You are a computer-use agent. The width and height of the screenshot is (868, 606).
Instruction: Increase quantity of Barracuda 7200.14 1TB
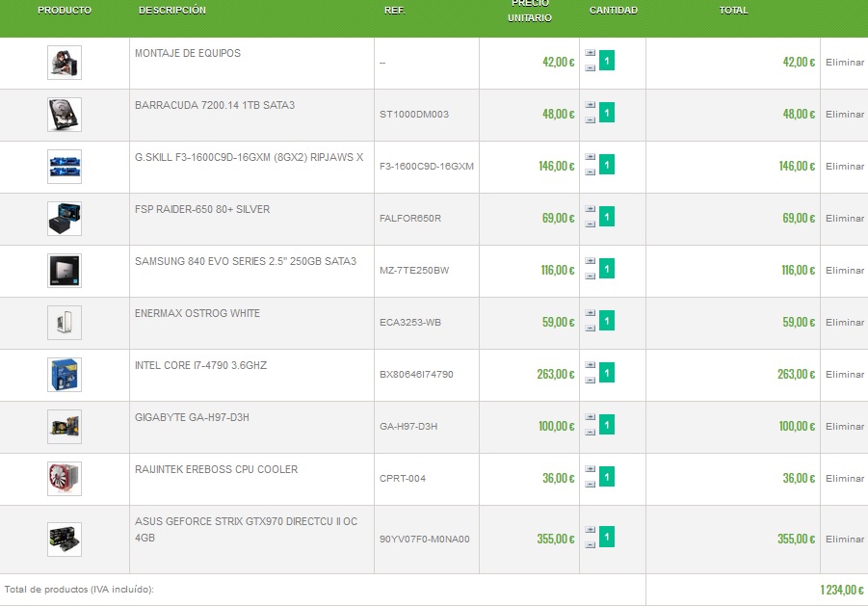coord(591,105)
